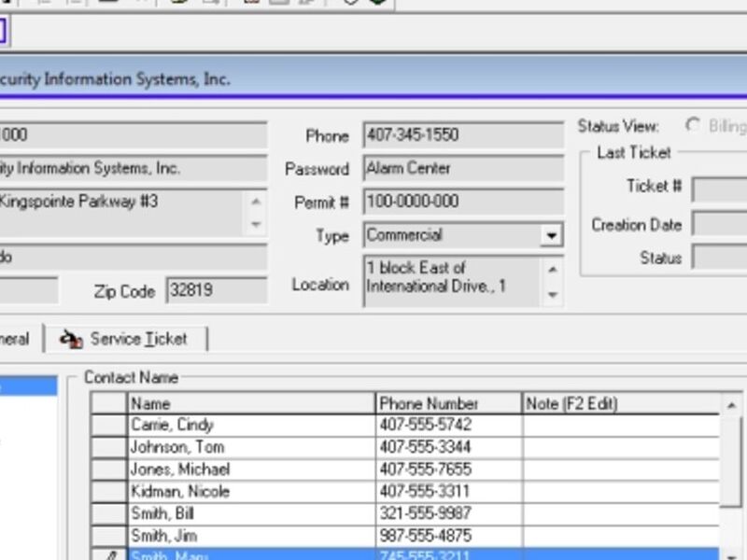Click phone number 407-555-3311
Viewport: 747px width, 560px height.
point(449,492)
